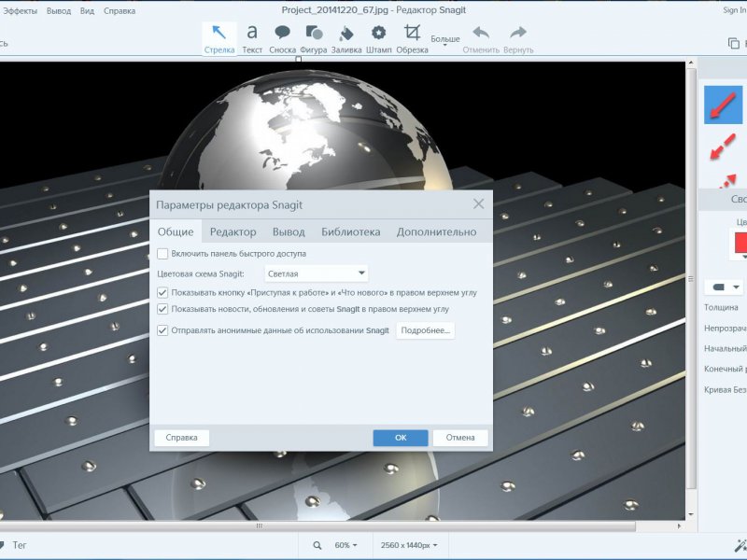Toggle showing Snagit news and tips checkbox
The width and height of the screenshot is (747, 560).
[162, 309]
